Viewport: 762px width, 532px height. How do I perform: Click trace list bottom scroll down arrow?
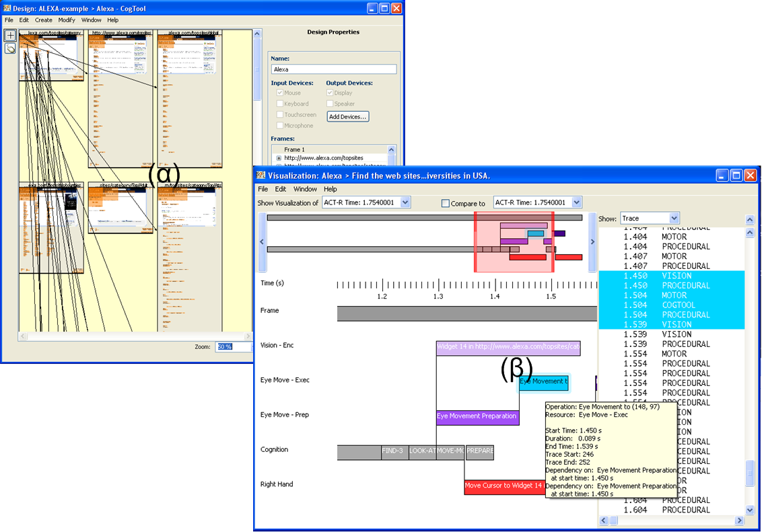pyautogui.click(x=750, y=510)
